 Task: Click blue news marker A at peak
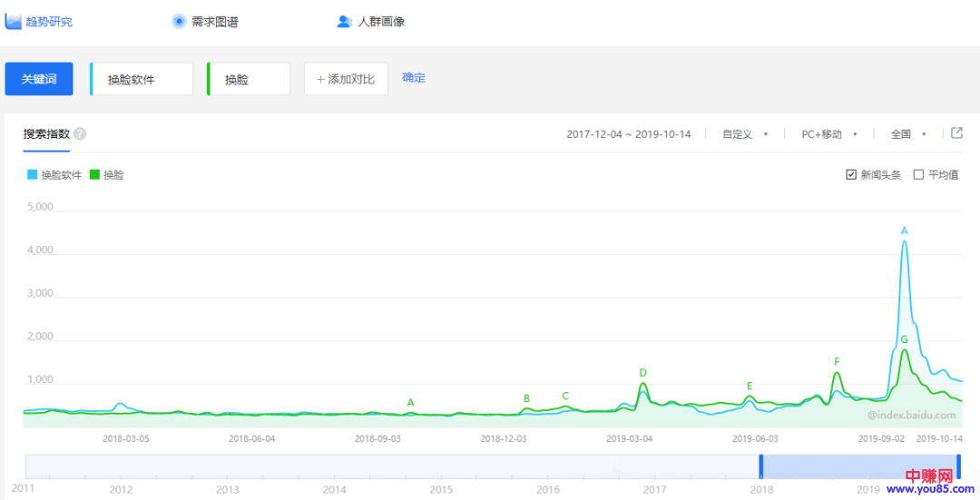[x=904, y=230]
